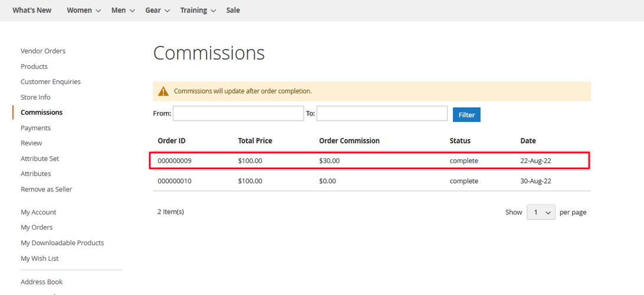Go to Products in sidebar
The width and height of the screenshot is (644, 295).
[x=34, y=67]
